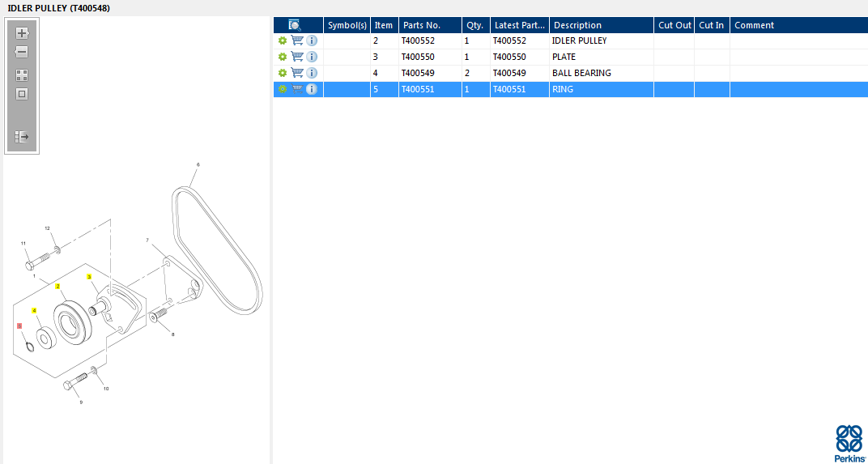The height and width of the screenshot is (464, 868).
Task: Sort by Qty. column header
Action: point(475,25)
